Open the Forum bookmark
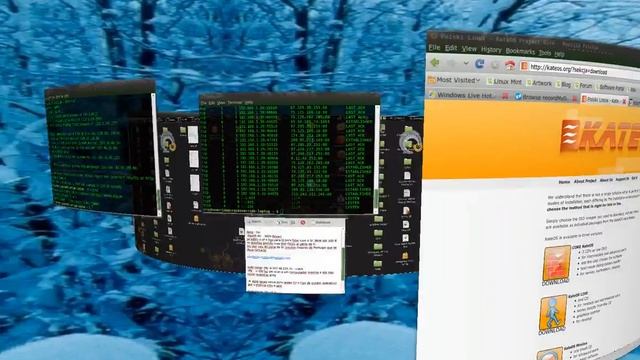 [583, 86]
